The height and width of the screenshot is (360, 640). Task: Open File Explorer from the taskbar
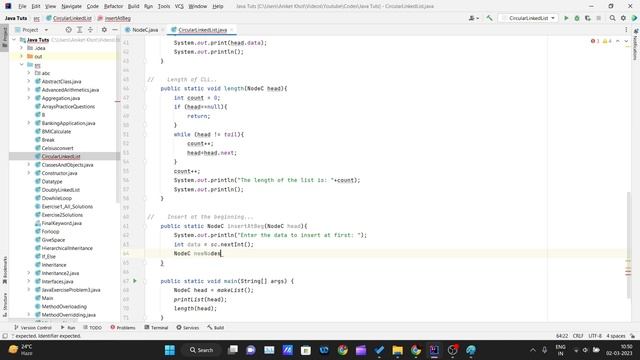click(x=398, y=350)
